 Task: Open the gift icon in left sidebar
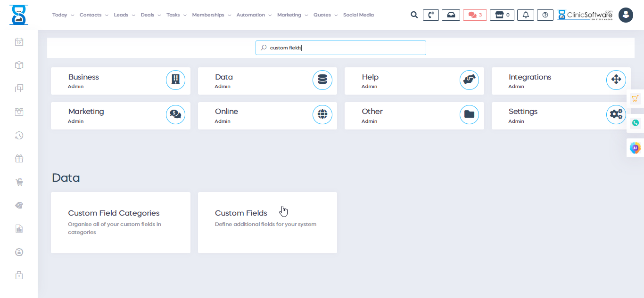(19, 159)
